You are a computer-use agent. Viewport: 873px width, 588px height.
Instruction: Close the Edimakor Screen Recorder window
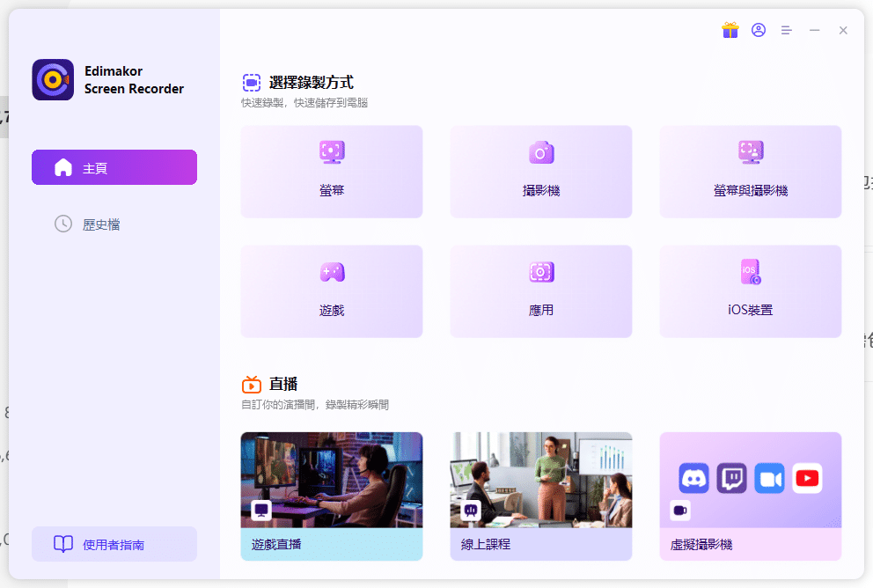click(x=843, y=30)
